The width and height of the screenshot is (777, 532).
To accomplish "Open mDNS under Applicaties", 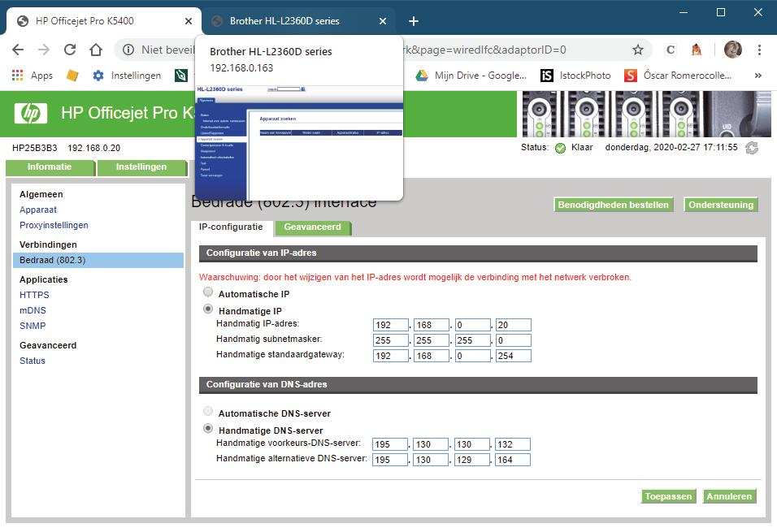I will (33, 310).
